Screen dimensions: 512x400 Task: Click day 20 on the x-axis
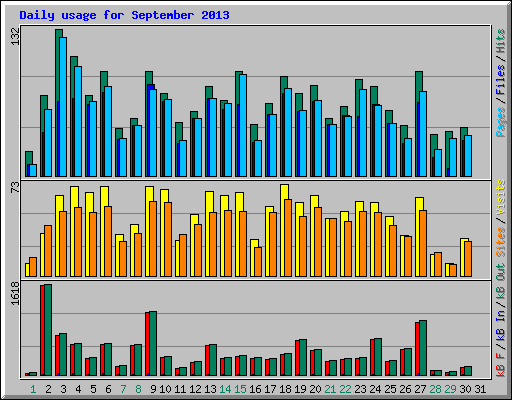point(315,389)
